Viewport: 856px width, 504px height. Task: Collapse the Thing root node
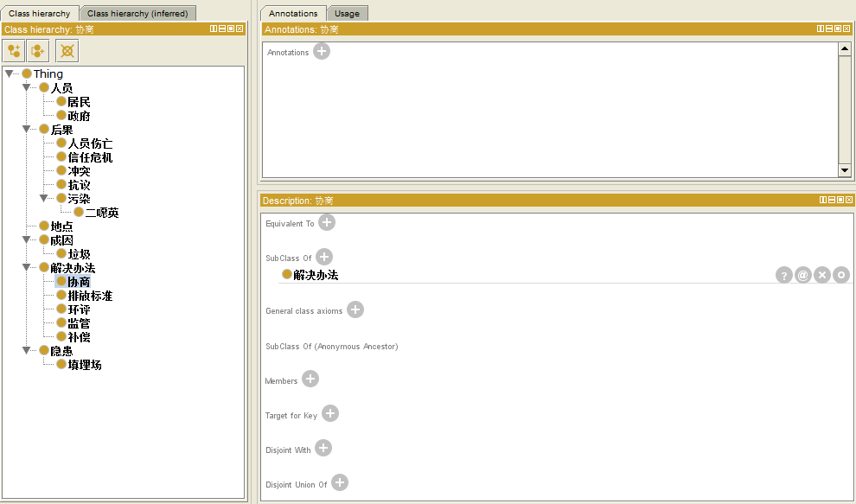[x=10, y=73]
